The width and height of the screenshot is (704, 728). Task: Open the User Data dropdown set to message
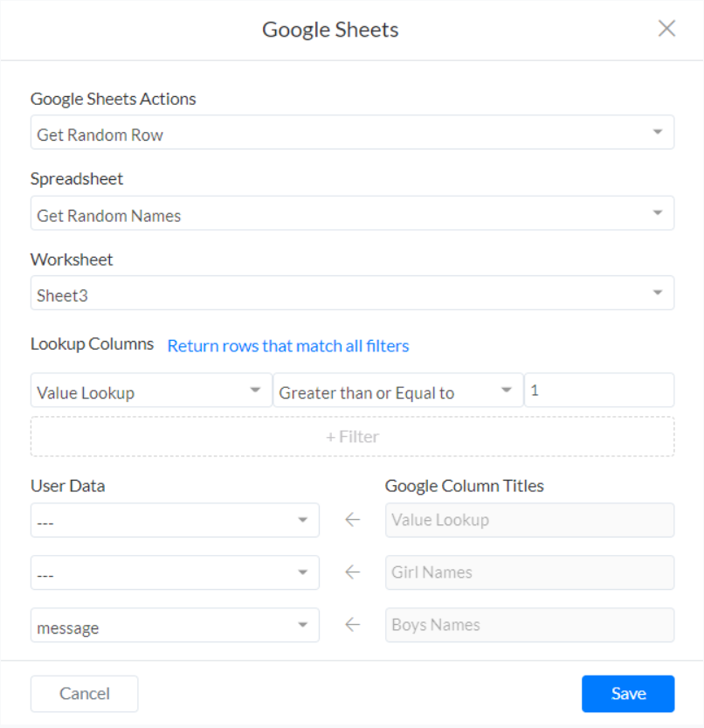click(175, 626)
